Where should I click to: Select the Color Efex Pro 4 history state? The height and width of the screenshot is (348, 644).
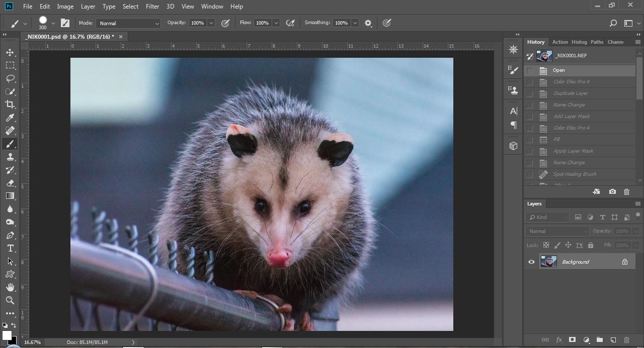(571, 82)
